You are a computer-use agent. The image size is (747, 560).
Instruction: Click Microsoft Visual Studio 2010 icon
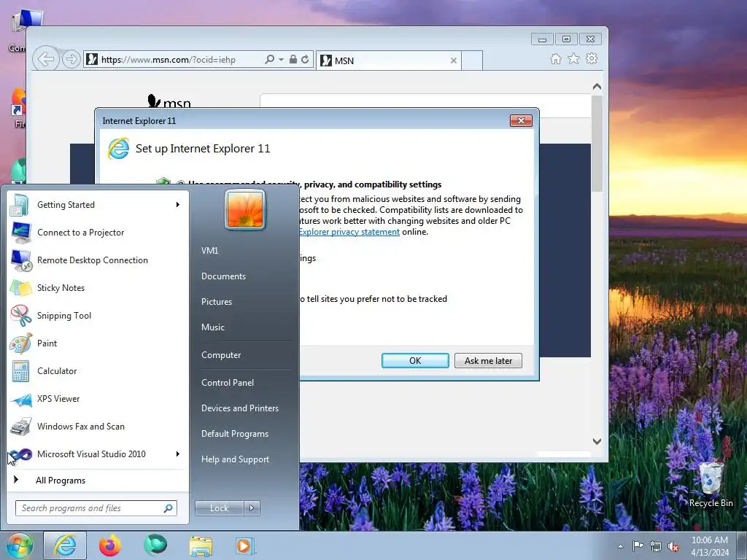[x=20, y=454]
